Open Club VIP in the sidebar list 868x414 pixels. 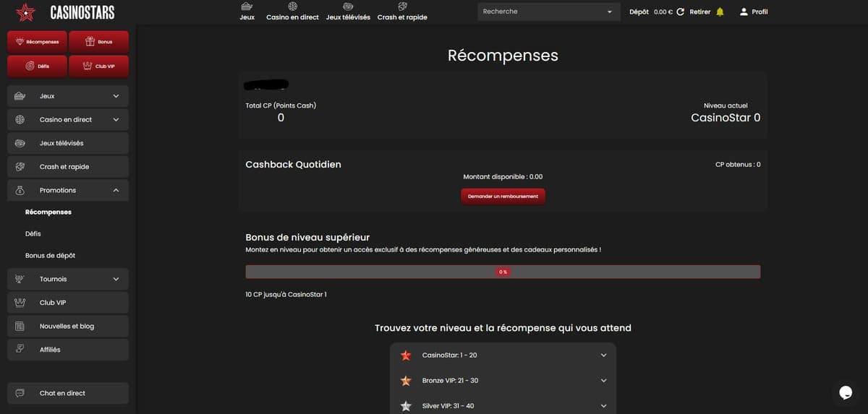68,303
